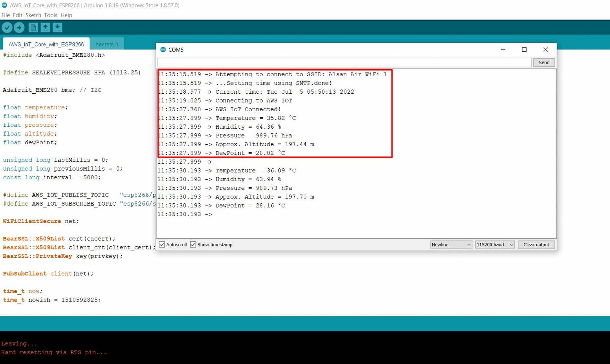The image size is (610, 364).
Task: Disable the Autoscroll checkbox
Action: pyautogui.click(x=162, y=244)
